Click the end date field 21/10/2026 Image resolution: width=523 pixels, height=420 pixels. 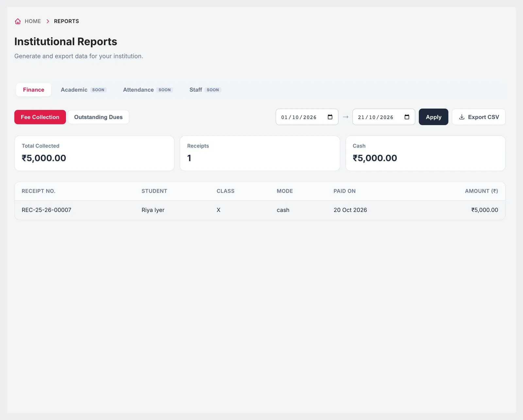[x=384, y=117]
